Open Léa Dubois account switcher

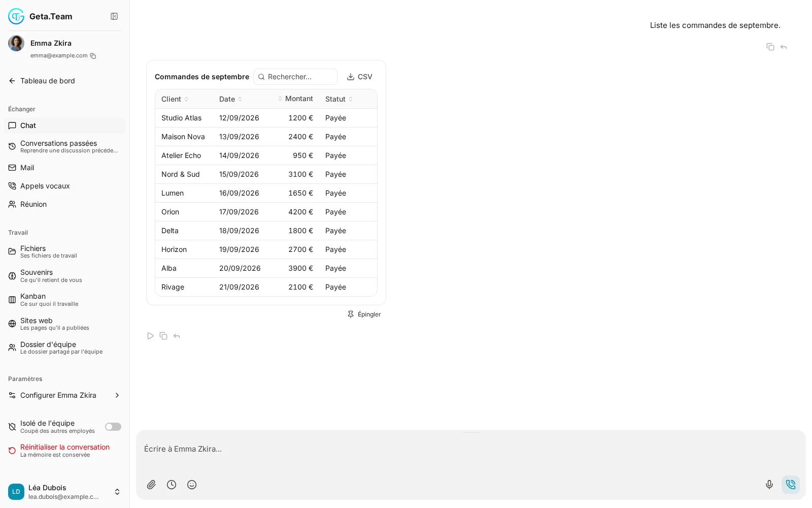point(64,492)
